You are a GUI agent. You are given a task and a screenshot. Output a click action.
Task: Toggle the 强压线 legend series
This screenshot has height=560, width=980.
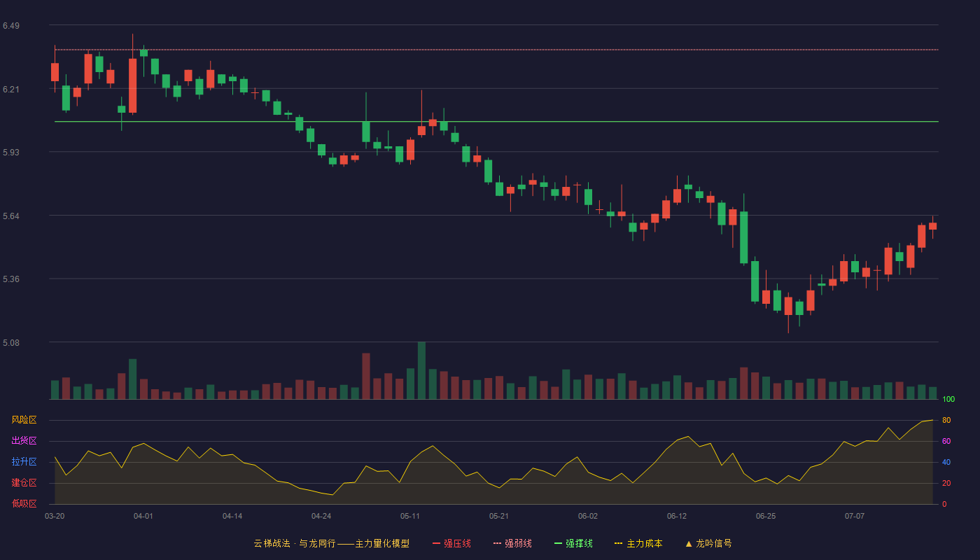click(x=451, y=543)
